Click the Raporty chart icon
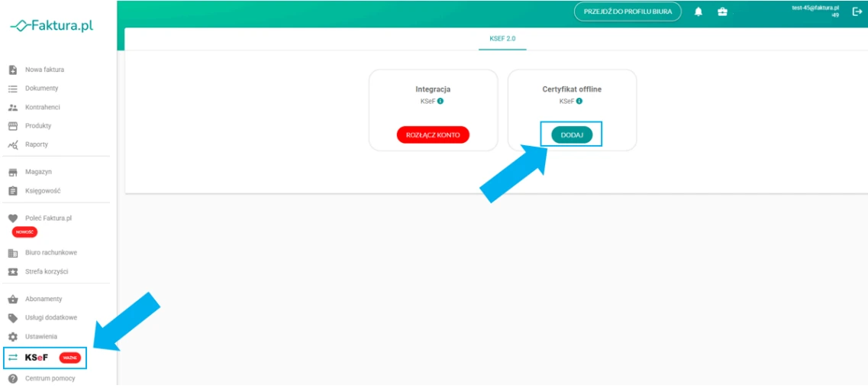 [x=13, y=144]
